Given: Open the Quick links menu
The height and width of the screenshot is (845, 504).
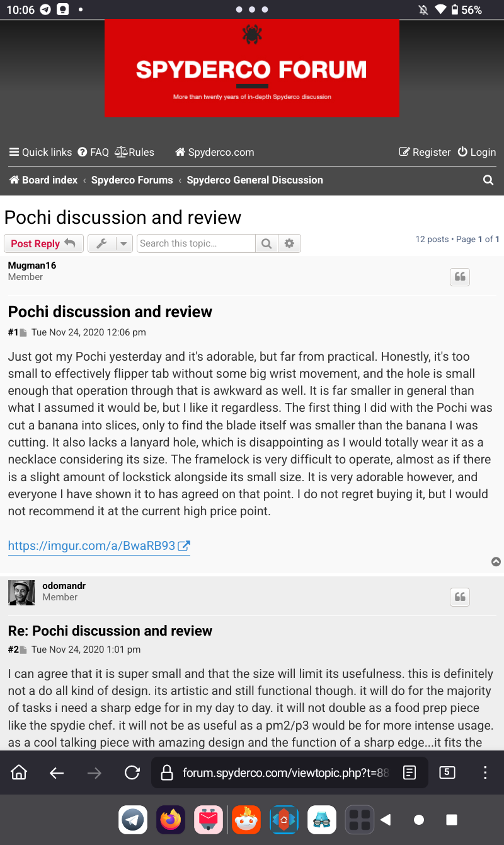Looking at the screenshot, I should pyautogui.click(x=40, y=152).
